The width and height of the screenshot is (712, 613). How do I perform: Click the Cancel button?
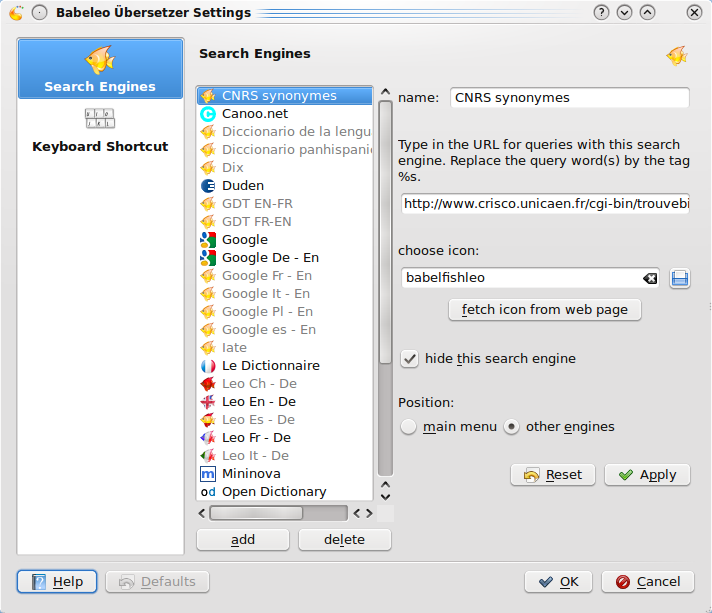tap(648, 582)
